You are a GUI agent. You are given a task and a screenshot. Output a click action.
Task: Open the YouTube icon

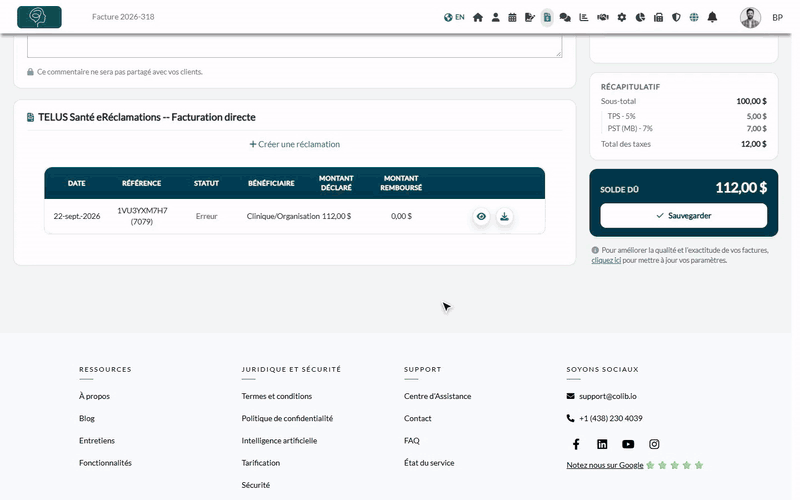pos(628,444)
